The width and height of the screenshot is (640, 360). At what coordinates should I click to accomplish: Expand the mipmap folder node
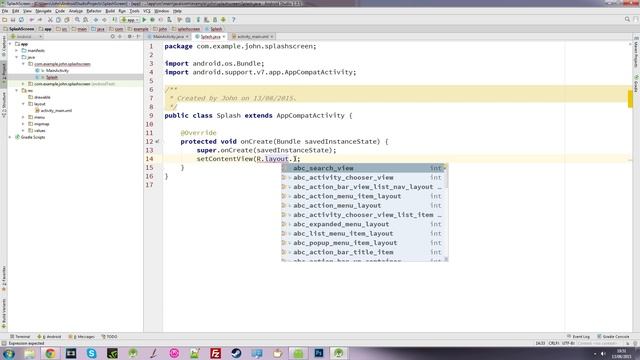coord(23,124)
